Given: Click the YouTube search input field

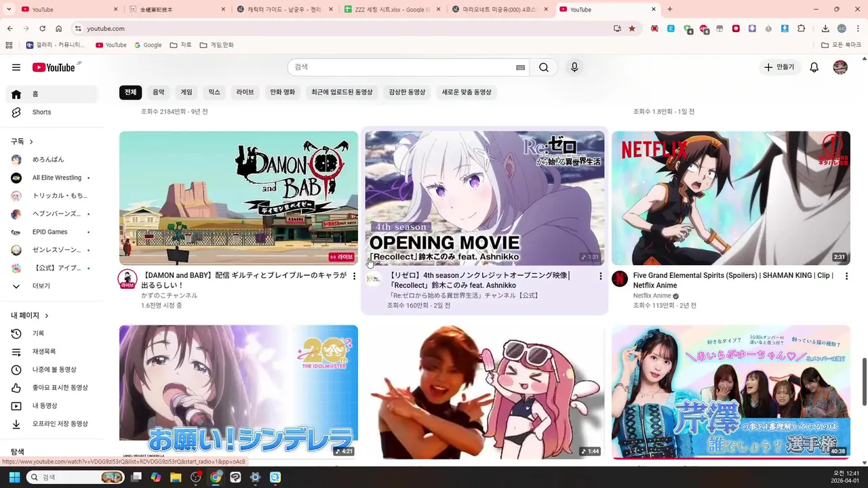Looking at the screenshot, I should pos(401,67).
